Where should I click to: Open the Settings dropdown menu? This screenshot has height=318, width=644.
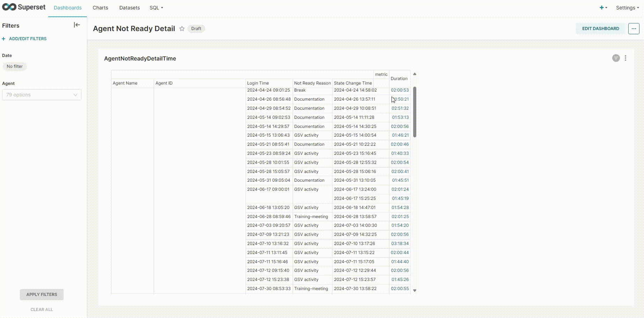(627, 8)
